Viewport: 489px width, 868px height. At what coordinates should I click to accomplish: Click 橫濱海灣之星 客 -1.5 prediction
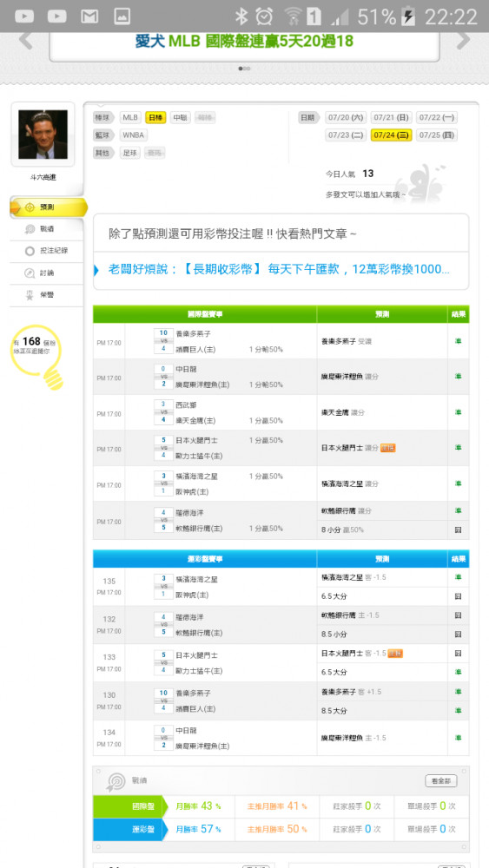coord(354,577)
